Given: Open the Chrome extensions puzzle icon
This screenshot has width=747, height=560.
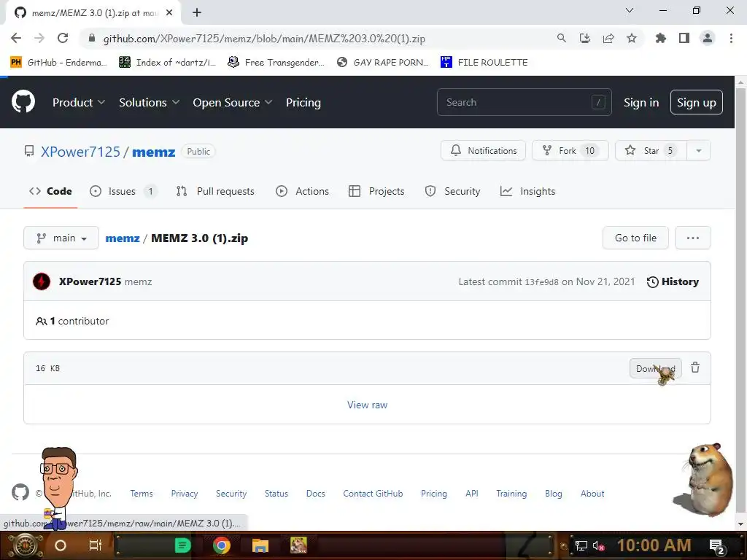Looking at the screenshot, I should tap(660, 38).
